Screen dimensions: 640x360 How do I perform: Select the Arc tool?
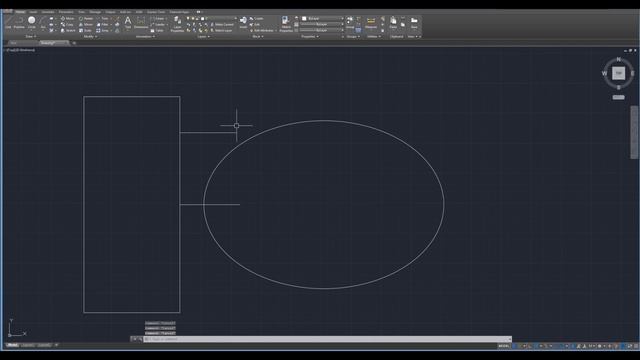point(43,22)
